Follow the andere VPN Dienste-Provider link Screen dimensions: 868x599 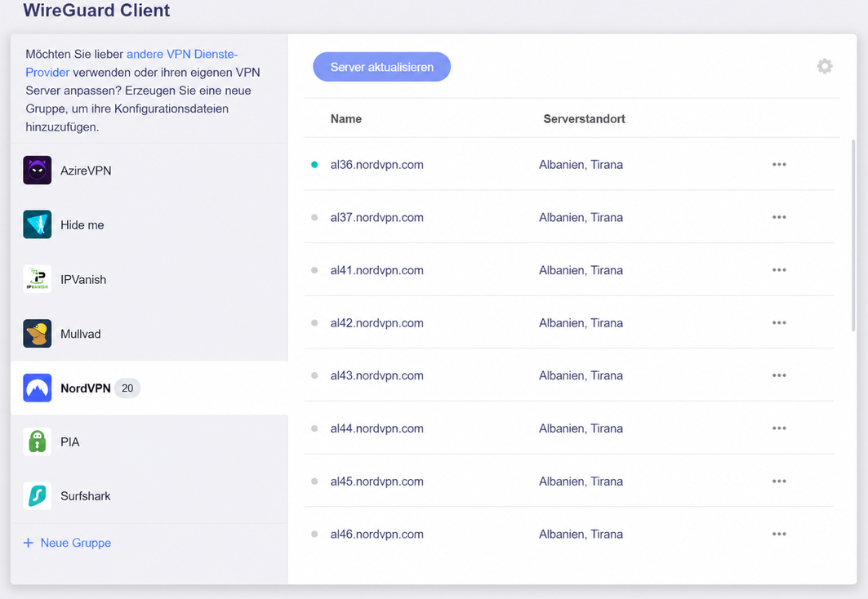(131, 63)
